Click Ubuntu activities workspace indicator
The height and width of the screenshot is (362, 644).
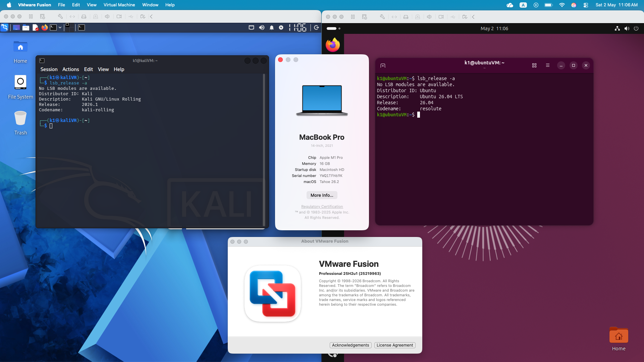(x=333, y=28)
